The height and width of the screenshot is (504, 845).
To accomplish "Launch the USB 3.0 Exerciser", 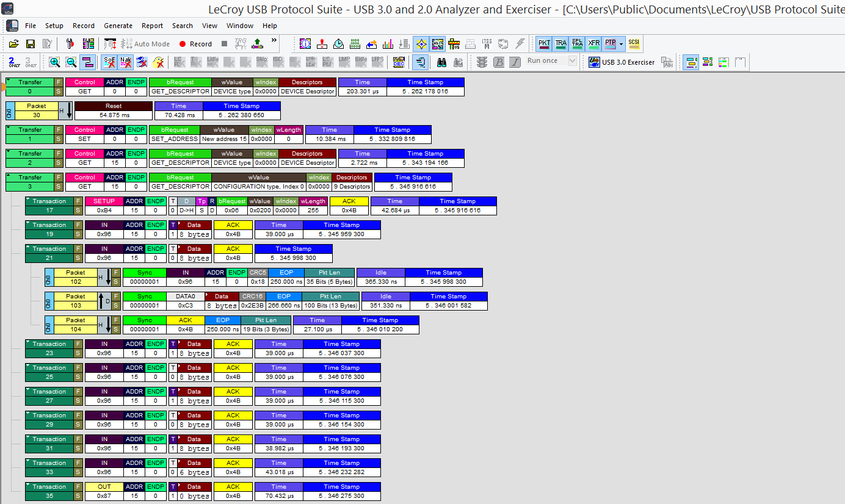I will tap(622, 62).
